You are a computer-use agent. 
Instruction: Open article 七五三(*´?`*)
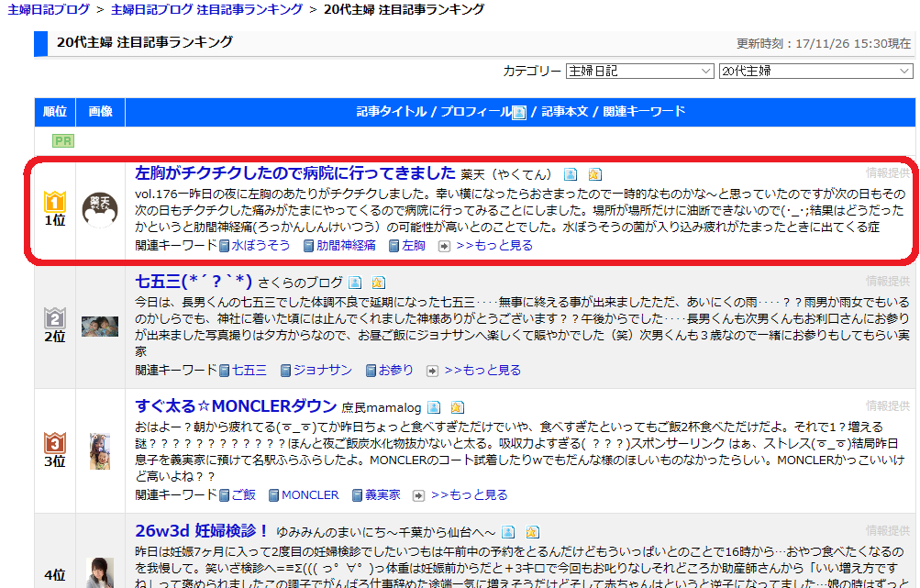pos(194,281)
